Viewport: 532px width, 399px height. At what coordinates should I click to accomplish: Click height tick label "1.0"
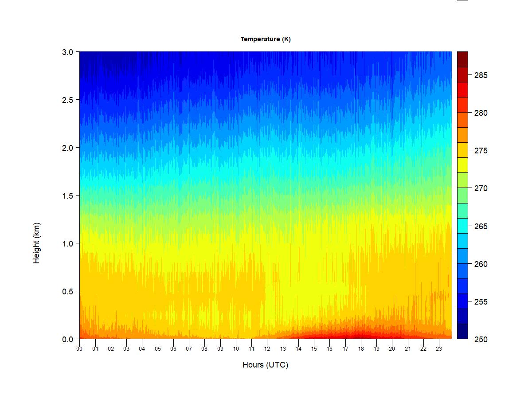(68, 243)
